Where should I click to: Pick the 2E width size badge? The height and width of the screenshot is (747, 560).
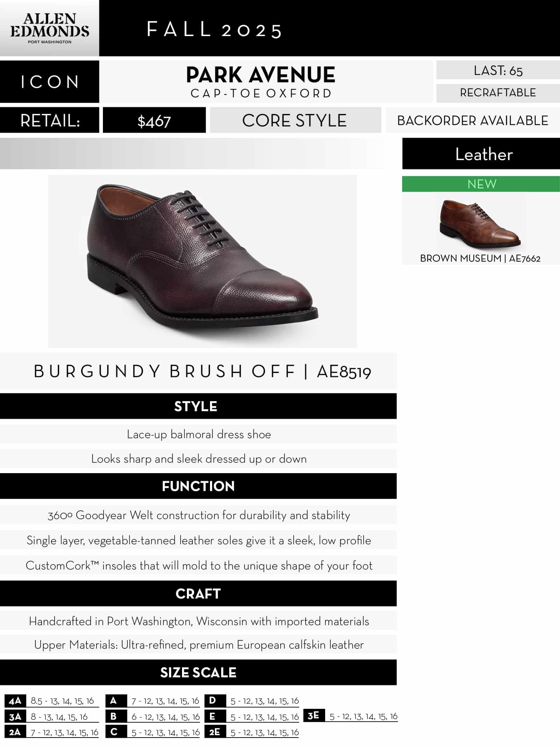click(x=214, y=732)
